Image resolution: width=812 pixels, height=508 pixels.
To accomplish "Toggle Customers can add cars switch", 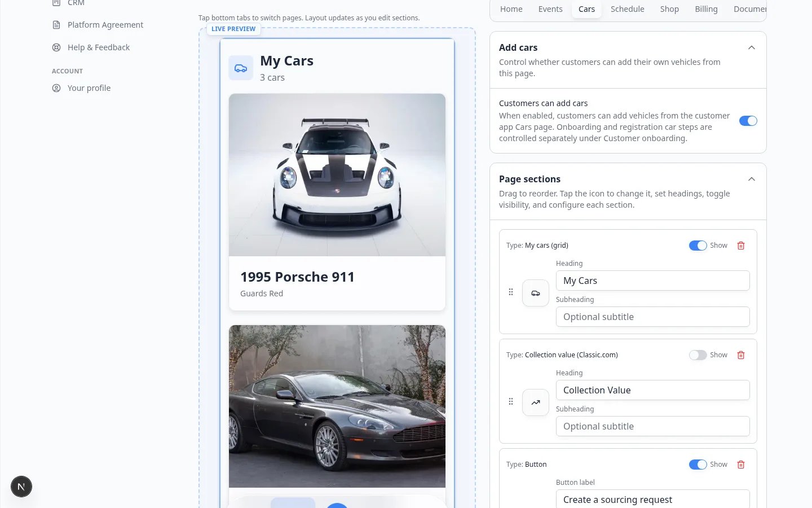I will point(748,121).
